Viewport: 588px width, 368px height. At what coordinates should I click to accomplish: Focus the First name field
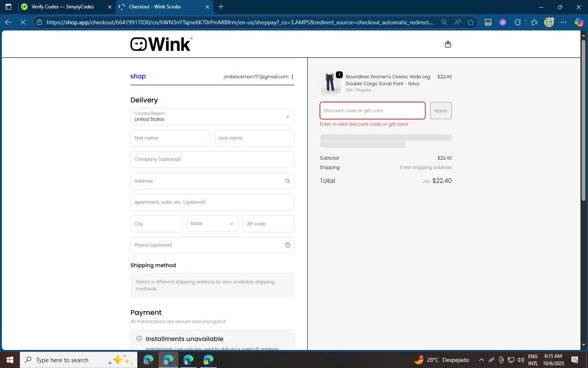pyautogui.click(x=170, y=138)
